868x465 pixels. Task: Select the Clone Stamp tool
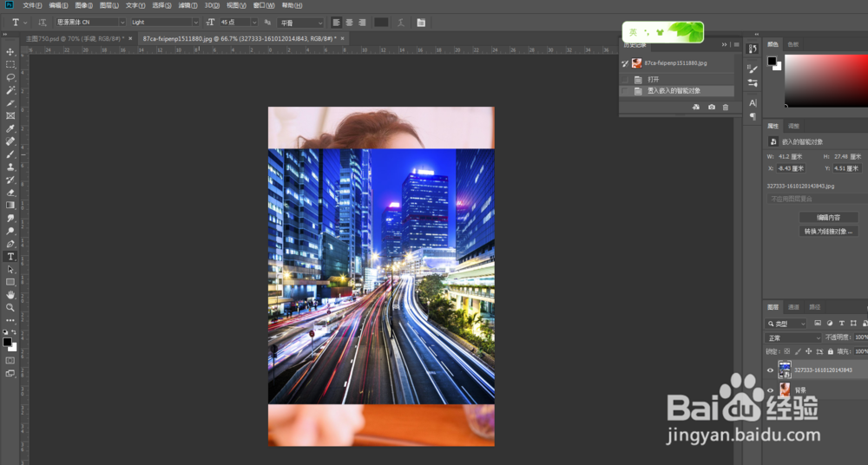pyautogui.click(x=10, y=167)
